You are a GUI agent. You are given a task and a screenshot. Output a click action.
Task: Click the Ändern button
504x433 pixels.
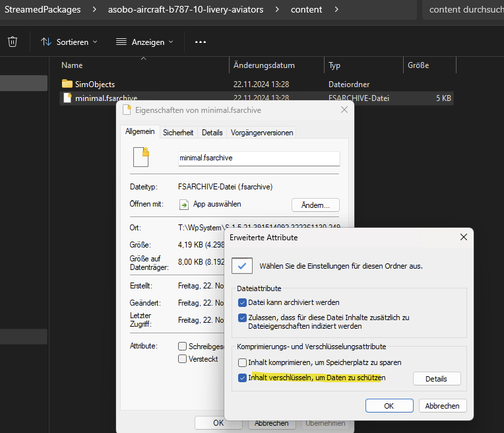point(315,205)
